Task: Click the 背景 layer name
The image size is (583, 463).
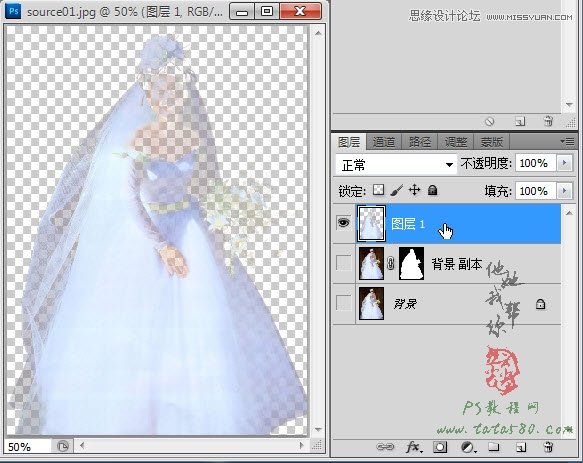Action: [405, 304]
